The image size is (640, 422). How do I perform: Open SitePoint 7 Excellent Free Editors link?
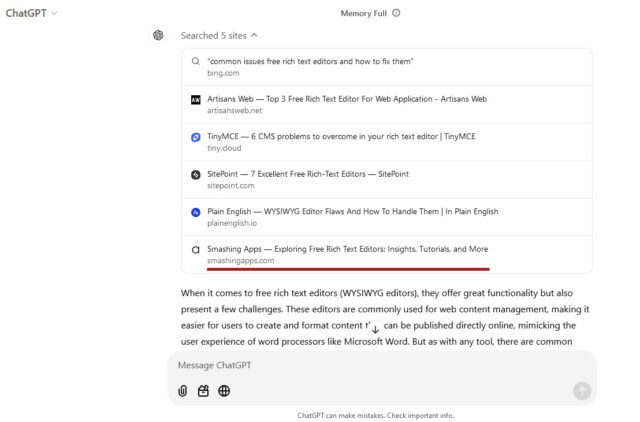pos(307,174)
